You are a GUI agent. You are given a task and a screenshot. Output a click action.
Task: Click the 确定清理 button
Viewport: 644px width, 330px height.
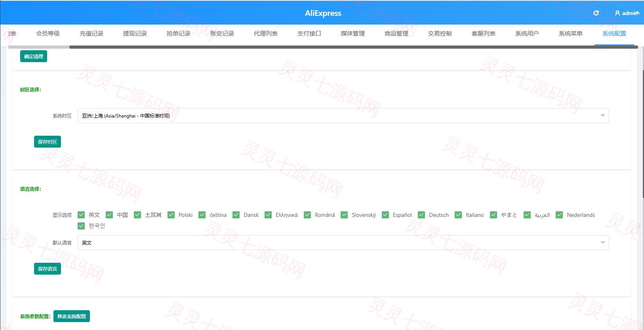click(34, 56)
